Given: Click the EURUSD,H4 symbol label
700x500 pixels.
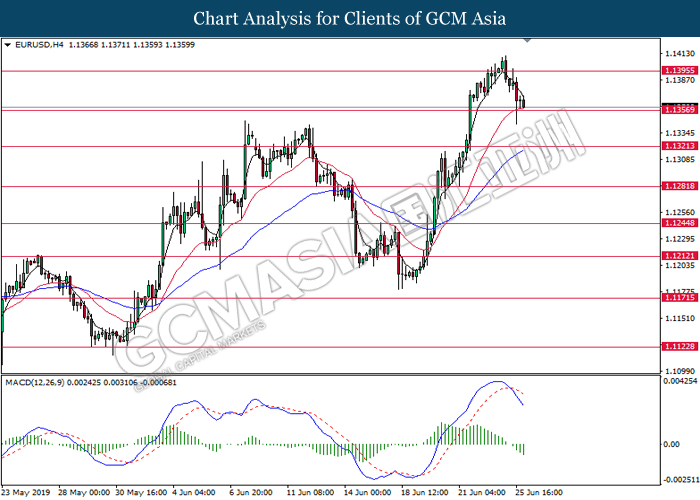Looking at the screenshot, I should click(x=39, y=45).
